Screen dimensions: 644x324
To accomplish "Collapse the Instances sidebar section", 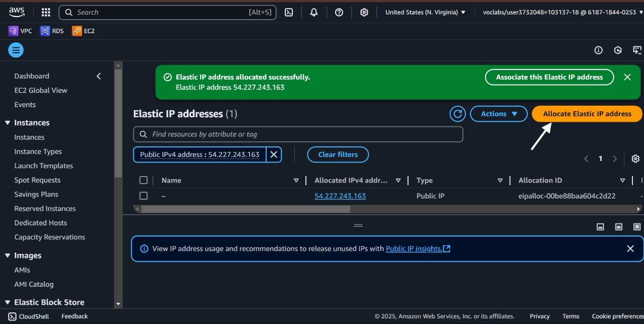I will (8, 123).
